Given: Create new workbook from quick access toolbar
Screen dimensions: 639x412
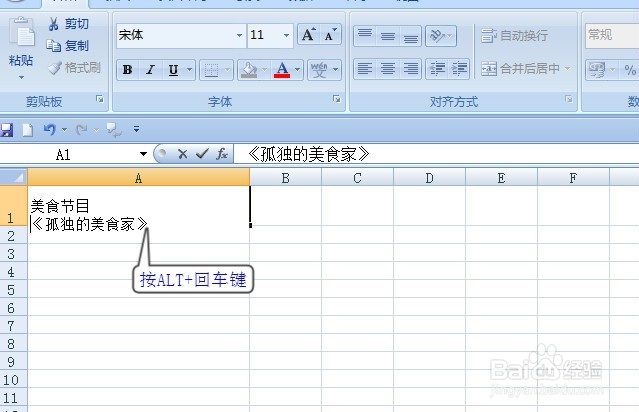Looking at the screenshot, I should pos(28,130).
